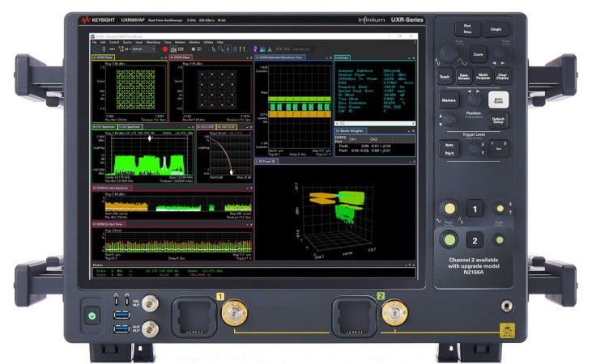Screen dimensions: 592x364
Task: Click the square Stop icon in the toolbar
Action: coord(193,49)
